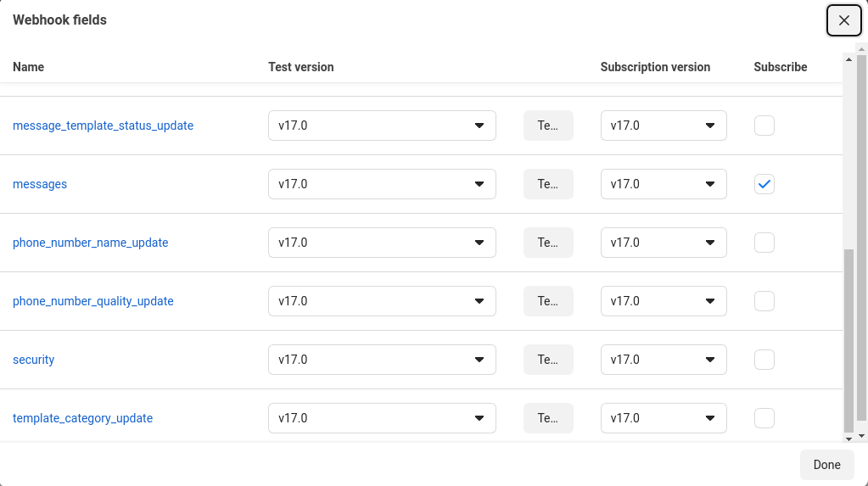This screenshot has width=868, height=486.
Task: Click the Test button for phone_number_name_update
Action: 548,243
